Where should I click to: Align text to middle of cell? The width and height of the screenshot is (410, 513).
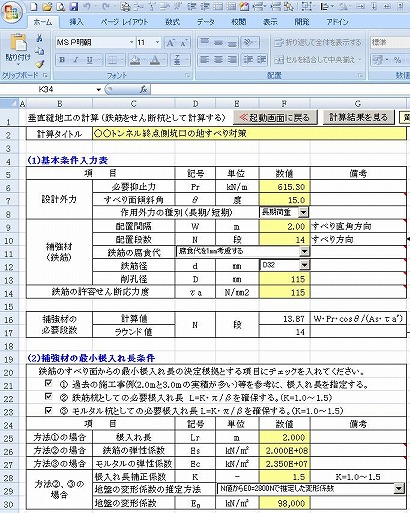[218, 42]
